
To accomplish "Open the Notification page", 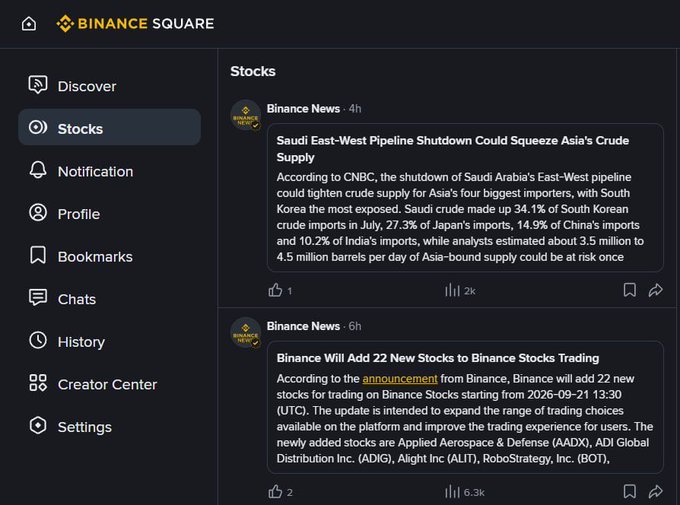I will click(109, 171).
